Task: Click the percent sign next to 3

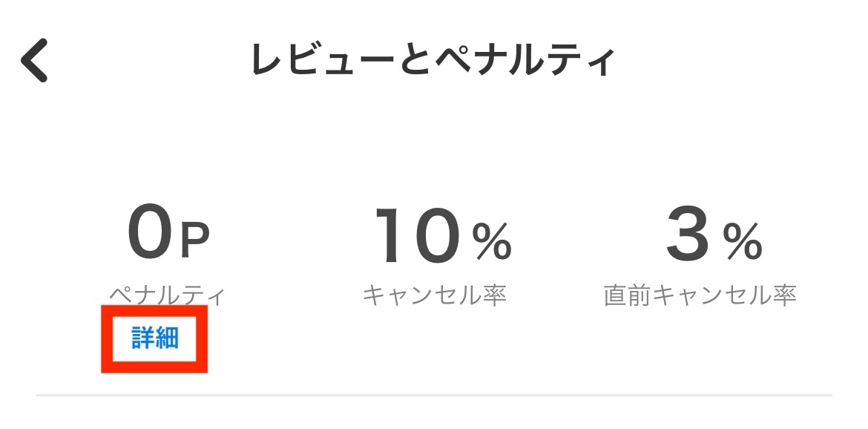Action: (x=743, y=242)
